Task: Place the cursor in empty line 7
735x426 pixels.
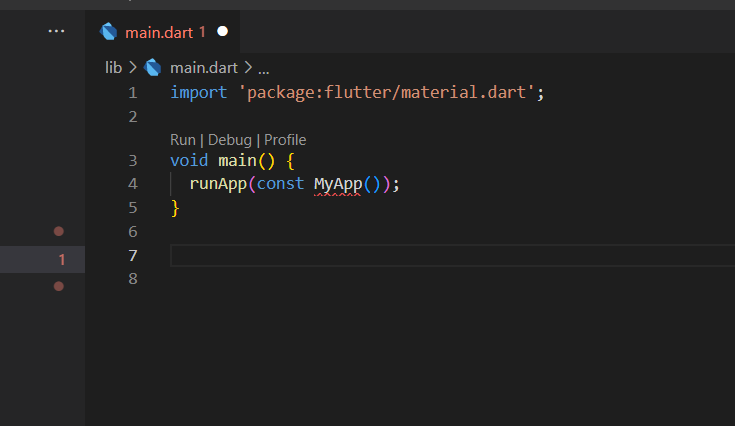Action: [x=452, y=255]
